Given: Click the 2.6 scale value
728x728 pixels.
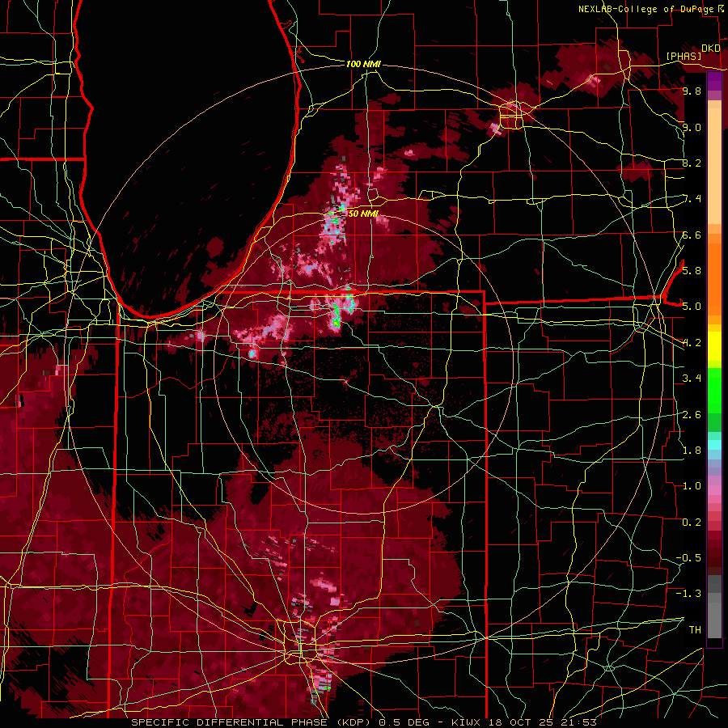Looking at the screenshot, I should click(x=692, y=415).
